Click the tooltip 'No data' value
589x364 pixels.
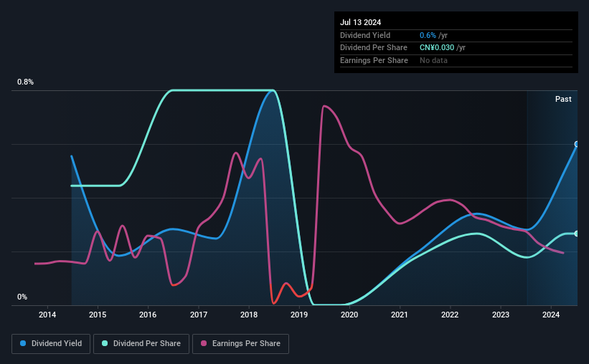[x=433, y=60]
